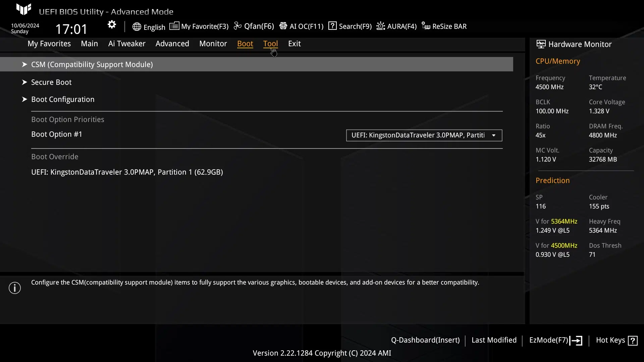Click the date 10/06/2024
The height and width of the screenshot is (362, 644).
tap(25, 25)
